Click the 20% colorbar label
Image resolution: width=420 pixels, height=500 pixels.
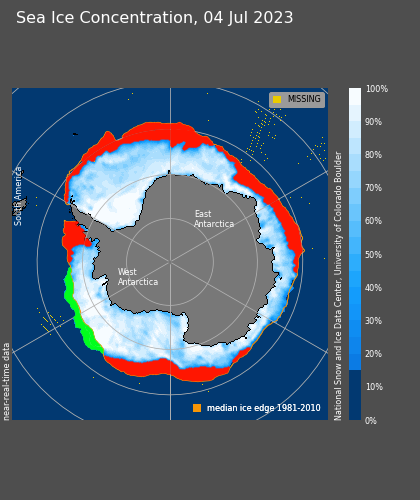(373, 354)
